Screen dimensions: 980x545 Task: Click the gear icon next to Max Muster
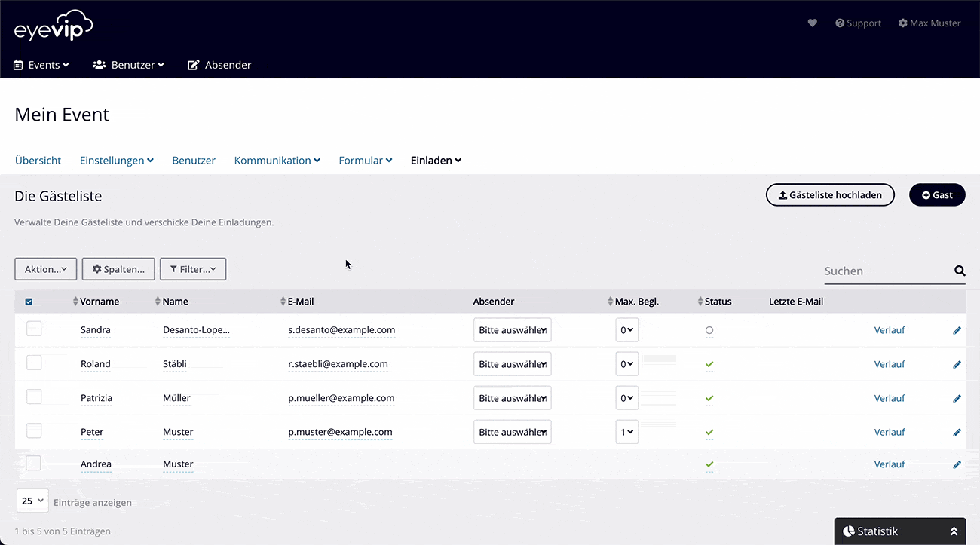pyautogui.click(x=902, y=23)
